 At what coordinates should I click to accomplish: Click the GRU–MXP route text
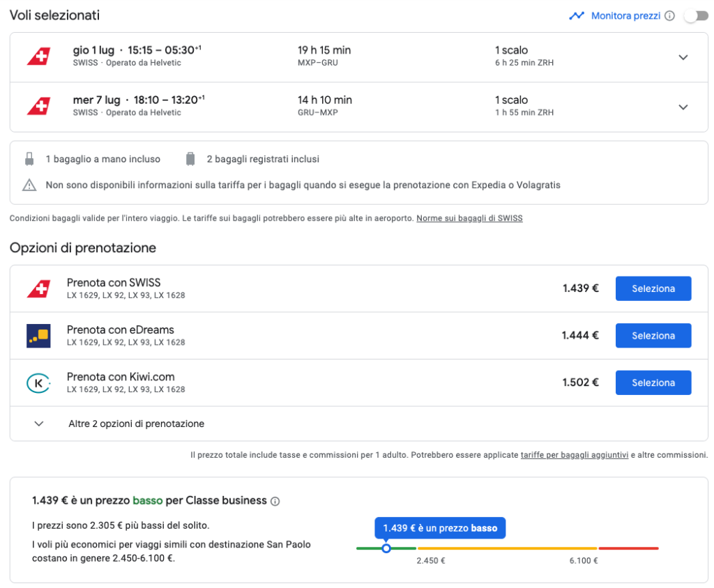tap(318, 112)
